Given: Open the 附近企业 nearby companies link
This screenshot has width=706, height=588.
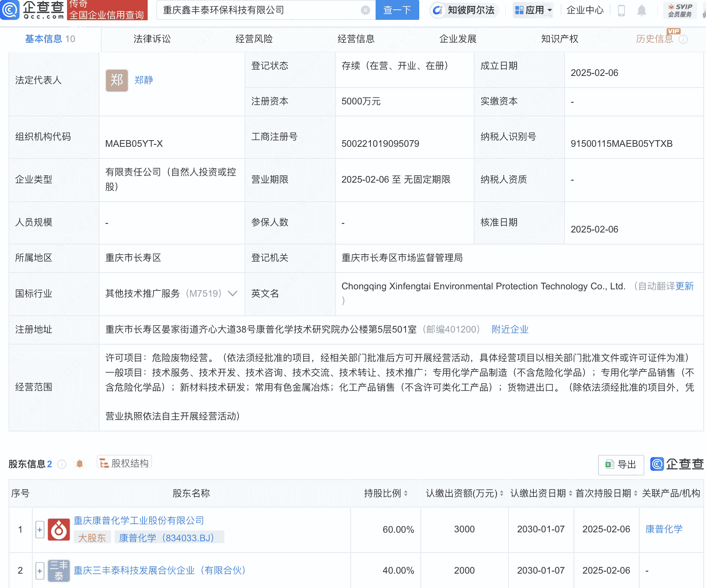Looking at the screenshot, I should point(510,329).
